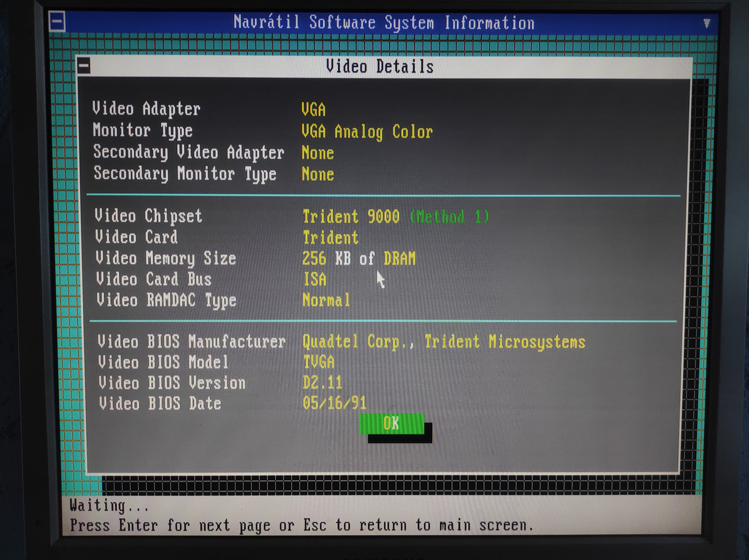Click the OK button
Viewport: 749px width, 560px height.
pyautogui.click(x=391, y=424)
